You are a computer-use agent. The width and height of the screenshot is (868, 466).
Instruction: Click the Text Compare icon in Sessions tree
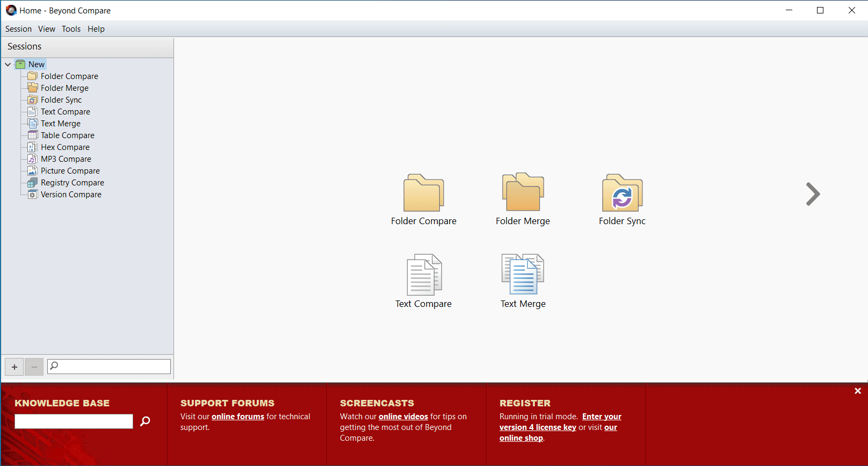[33, 112]
